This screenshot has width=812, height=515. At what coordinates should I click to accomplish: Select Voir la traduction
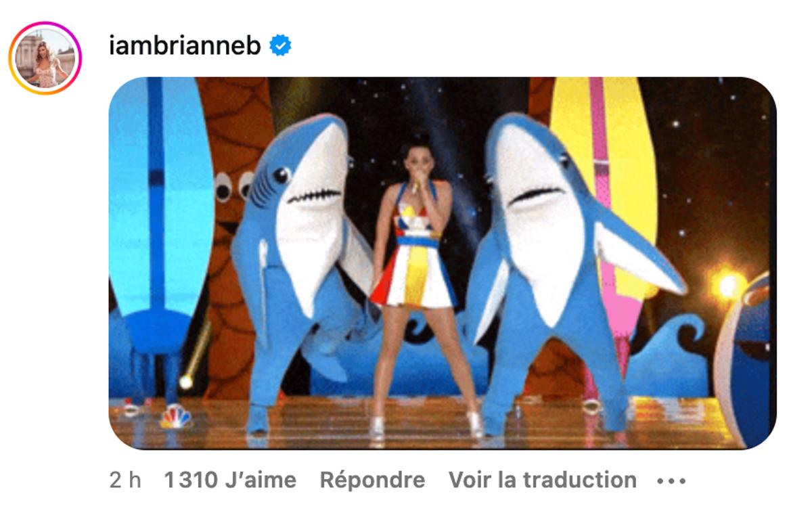coord(543,480)
